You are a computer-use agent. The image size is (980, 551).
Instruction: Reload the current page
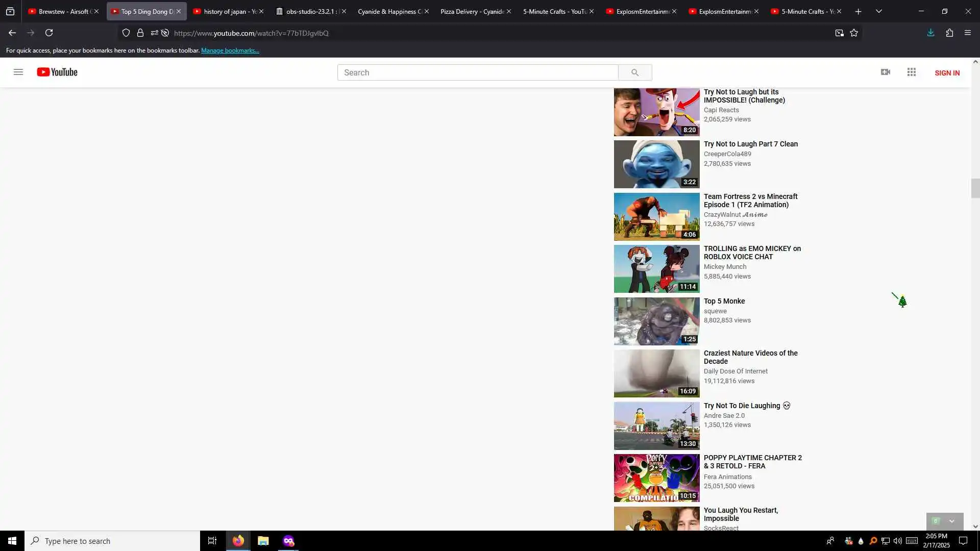(x=49, y=33)
